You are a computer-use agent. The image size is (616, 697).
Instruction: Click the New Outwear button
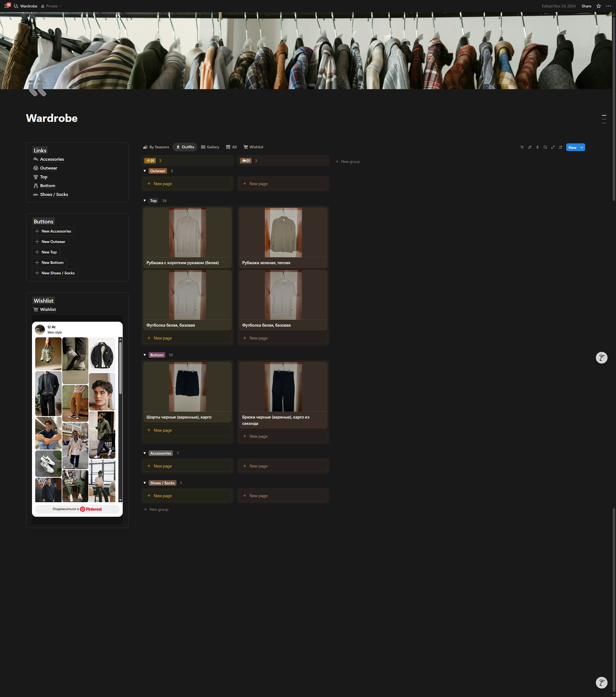pos(50,242)
